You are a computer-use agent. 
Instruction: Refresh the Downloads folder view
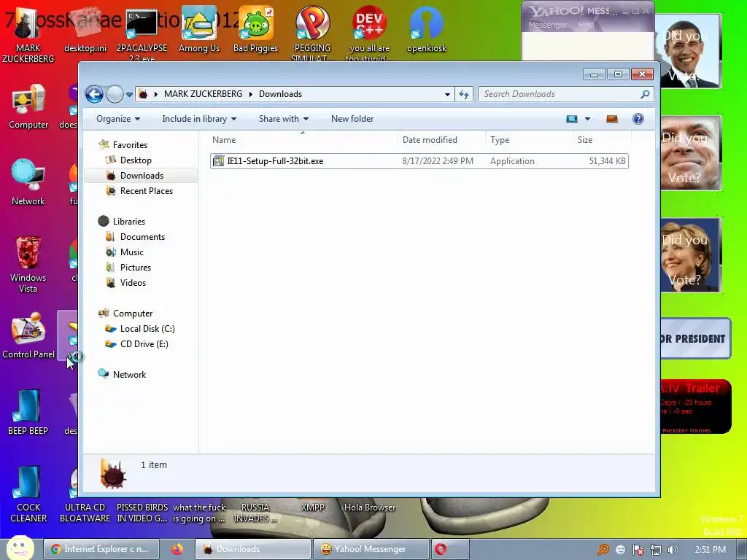(x=464, y=94)
